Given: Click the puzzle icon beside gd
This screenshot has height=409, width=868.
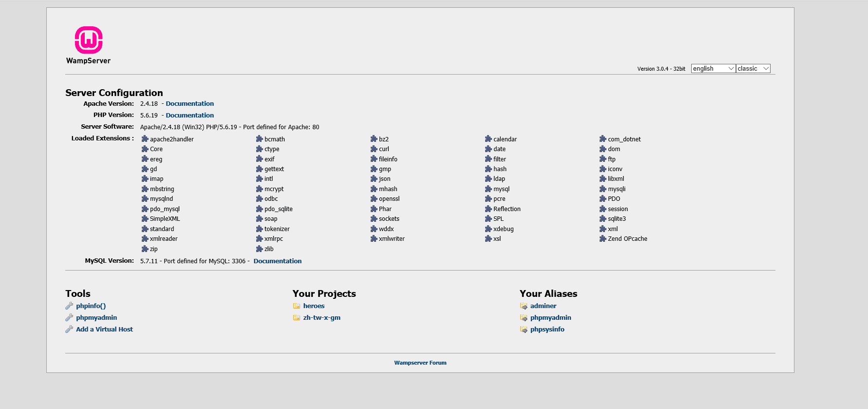Looking at the screenshot, I should pyautogui.click(x=145, y=169).
